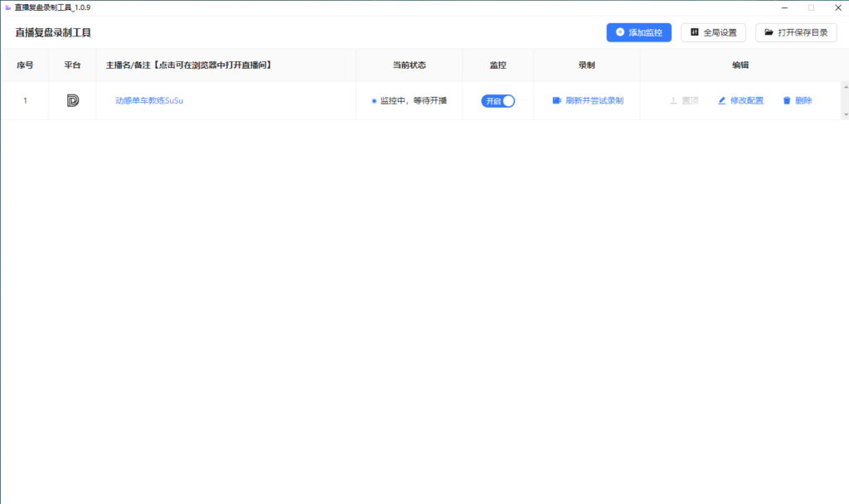Click the trash icon next to 删除
The width and height of the screenshot is (849, 504).
[786, 100]
